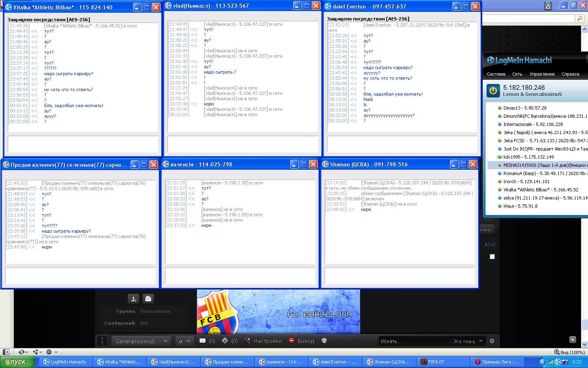Open the 'Сеть' menu in Hamachi
The image size is (588, 368).
[517, 74]
